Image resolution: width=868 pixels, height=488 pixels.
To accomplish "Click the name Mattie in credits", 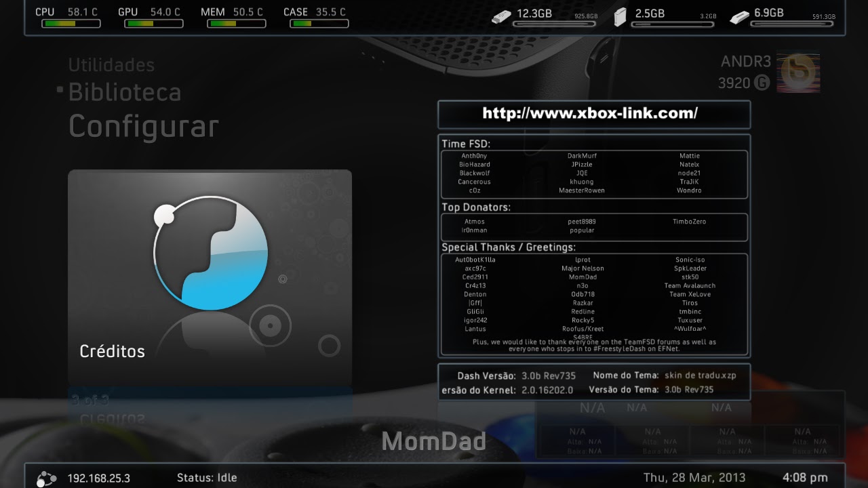I will coord(690,156).
